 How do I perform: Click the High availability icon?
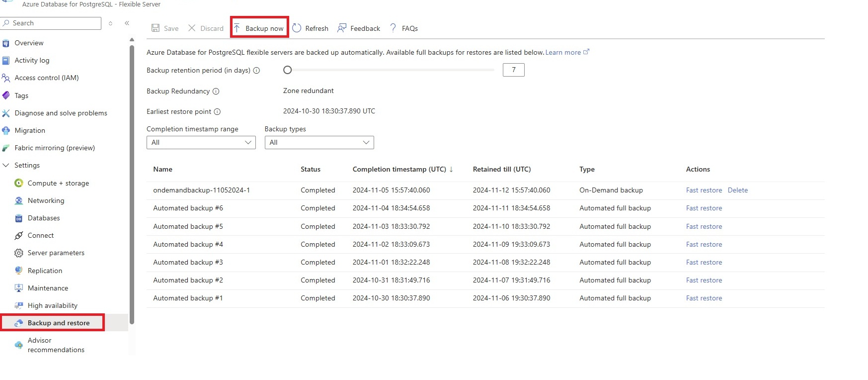pos(19,305)
